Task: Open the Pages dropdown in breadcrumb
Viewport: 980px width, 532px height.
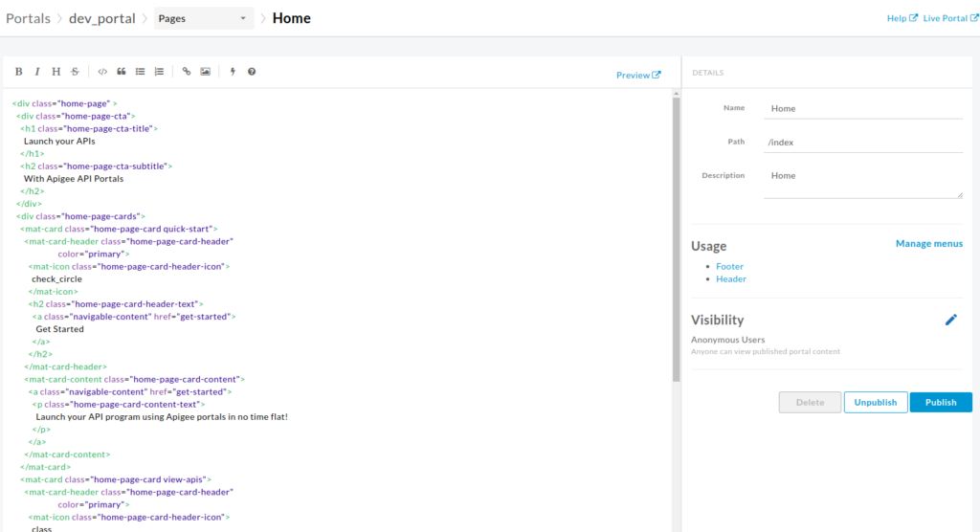Action: pos(203,18)
